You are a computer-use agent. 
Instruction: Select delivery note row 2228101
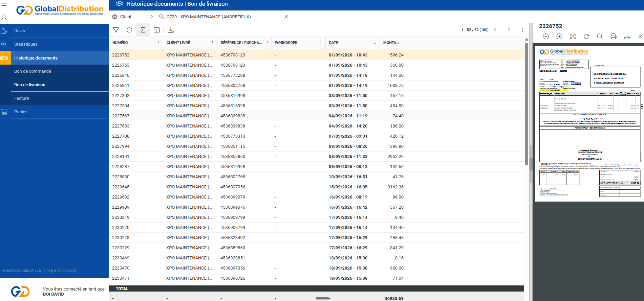(317, 157)
